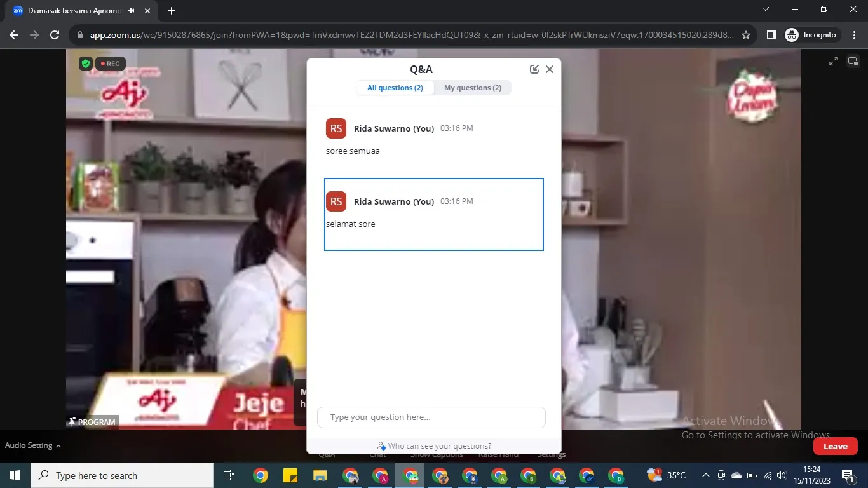This screenshot has width=868, height=488.
Task: Mute the Diamasak bersama Ajinomoto browser tab
Action: pyautogui.click(x=132, y=11)
